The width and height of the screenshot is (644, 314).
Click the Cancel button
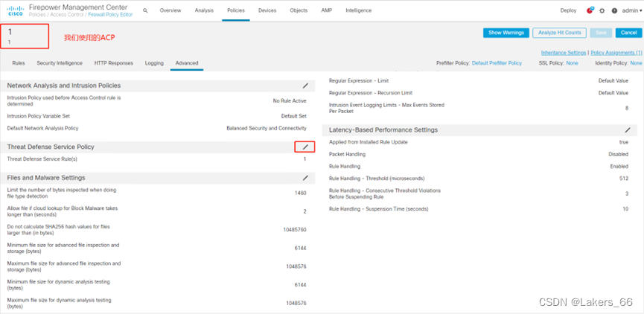[629, 33]
